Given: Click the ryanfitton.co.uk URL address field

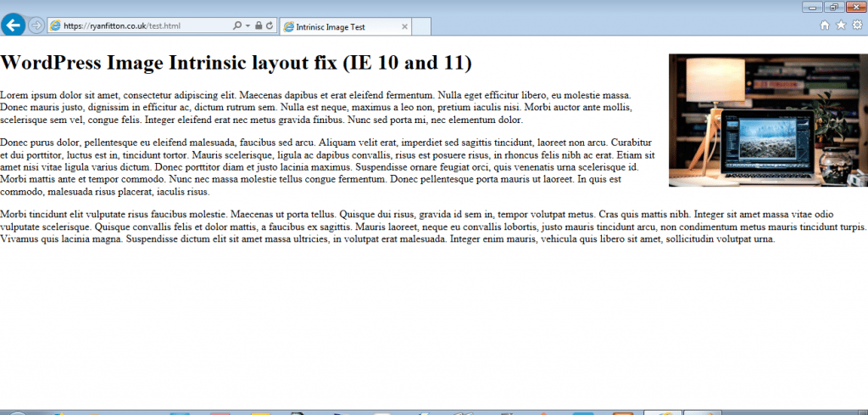Looking at the screenshot, I should coord(136,26).
